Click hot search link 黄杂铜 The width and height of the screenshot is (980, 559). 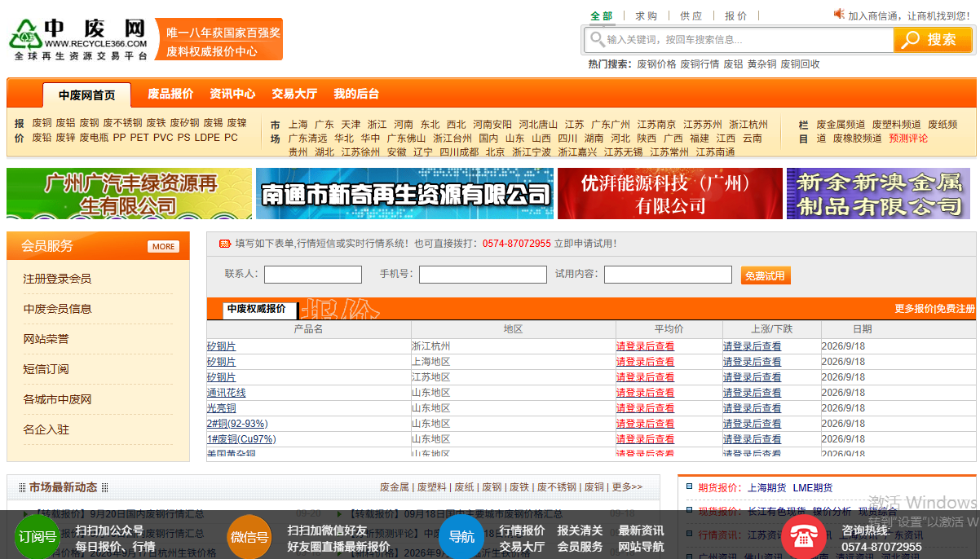761,64
